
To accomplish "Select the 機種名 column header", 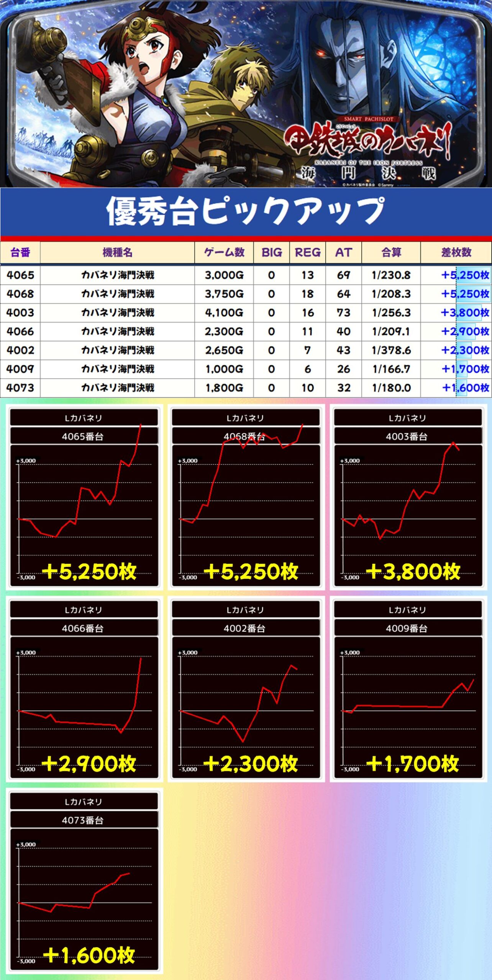I will [x=118, y=253].
